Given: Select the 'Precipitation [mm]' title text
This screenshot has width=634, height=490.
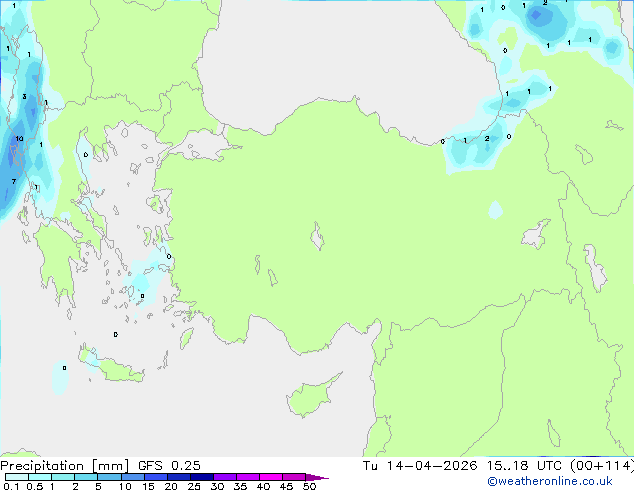Looking at the screenshot, I should (x=64, y=466).
